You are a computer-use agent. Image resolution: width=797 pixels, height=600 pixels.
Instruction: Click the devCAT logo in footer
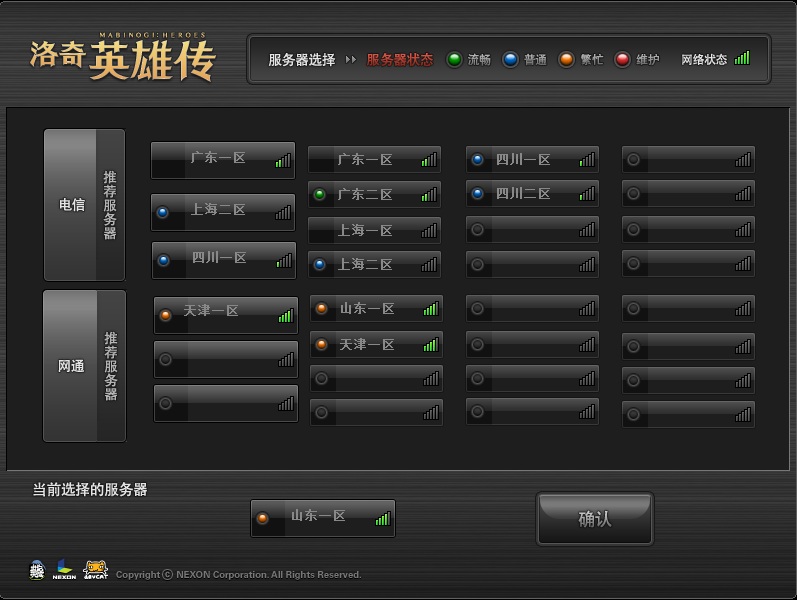tap(96, 570)
